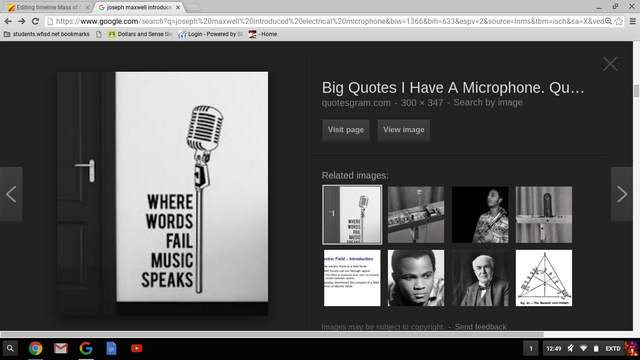The image size is (640, 360).
Task: Close the image preview panel with X
Action: pos(610,64)
